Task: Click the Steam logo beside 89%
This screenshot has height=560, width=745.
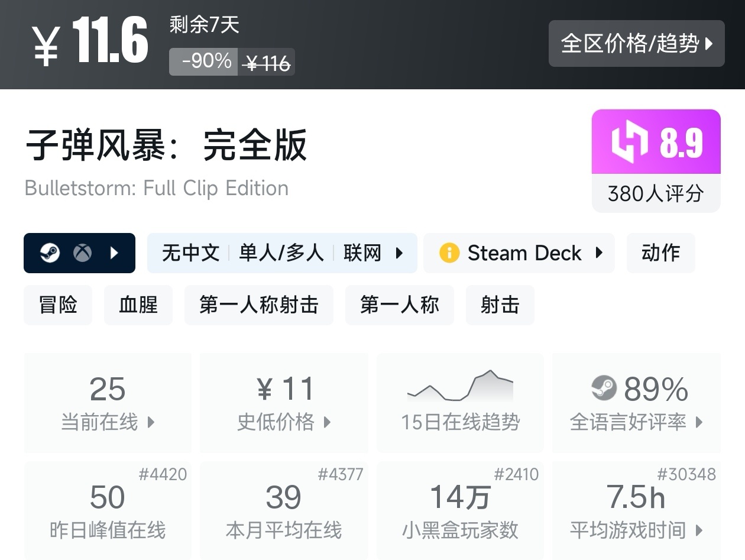Action: pyautogui.click(x=604, y=389)
